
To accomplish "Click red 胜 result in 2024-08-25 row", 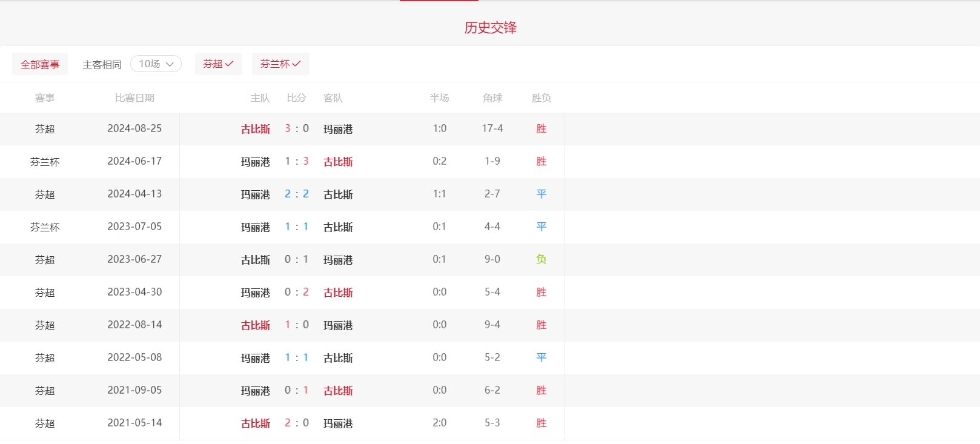I will [x=541, y=128].
